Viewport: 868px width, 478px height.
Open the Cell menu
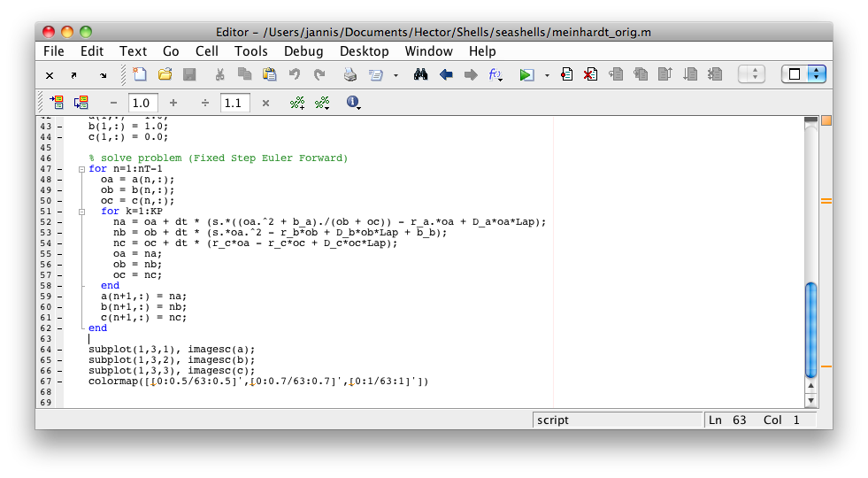click(x=207, y=51)
